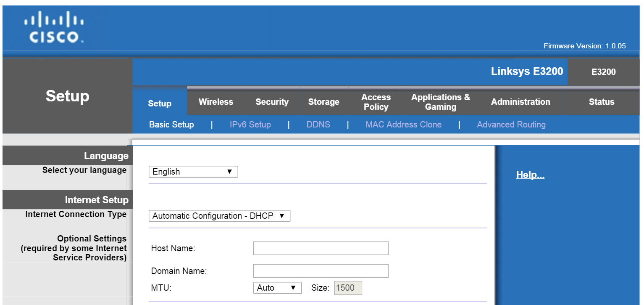The height and width of the screenshot is (305, 644).
Task: Navigate to Advanced Routing
Action: (x=511, y=125)
